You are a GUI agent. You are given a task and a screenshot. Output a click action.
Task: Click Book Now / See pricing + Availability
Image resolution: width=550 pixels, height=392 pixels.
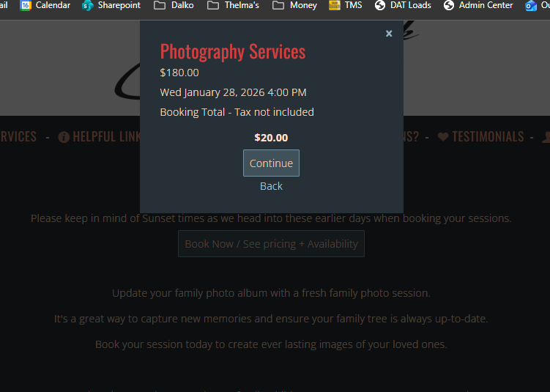point(271,244)
